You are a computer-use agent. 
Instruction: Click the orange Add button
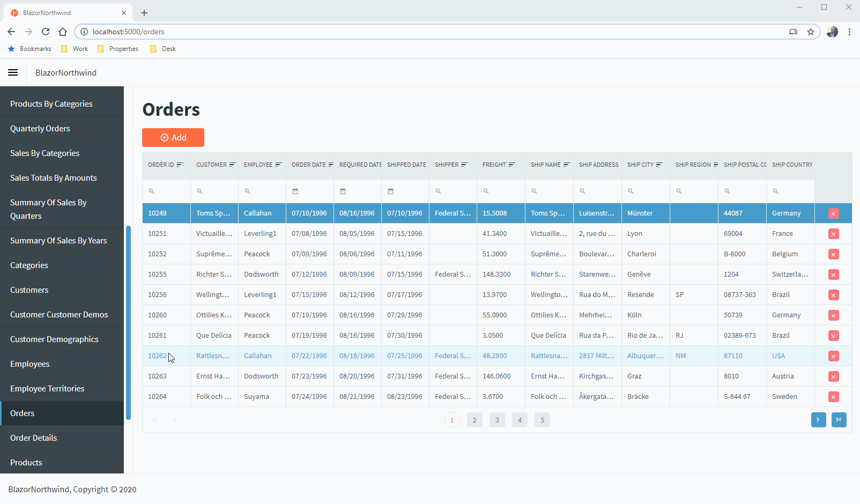[x=173, y=137]
